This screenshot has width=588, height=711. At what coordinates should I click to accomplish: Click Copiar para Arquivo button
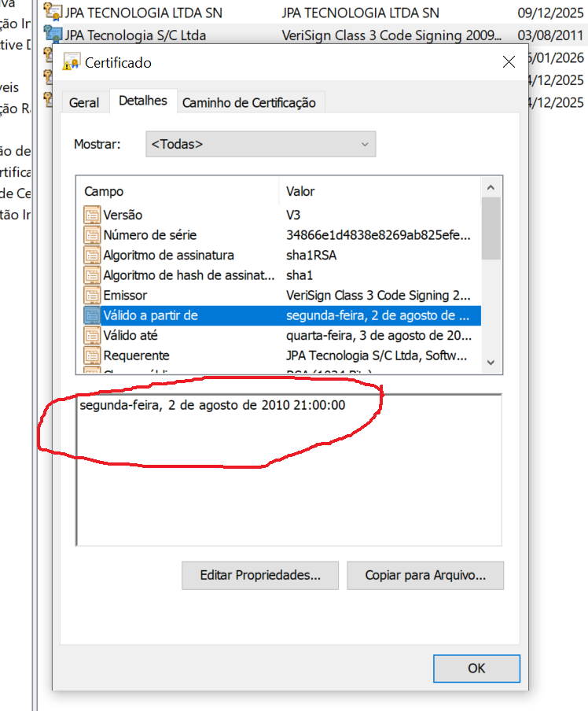coord(424,575)
